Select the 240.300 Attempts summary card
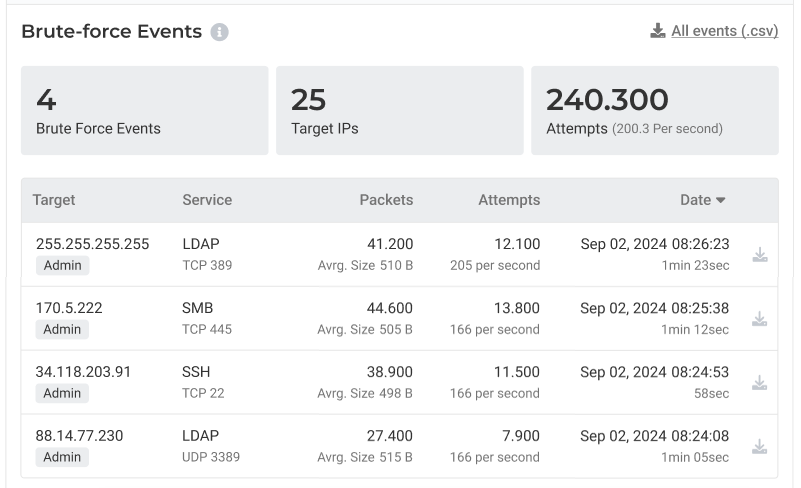 (x=655, y=110)
